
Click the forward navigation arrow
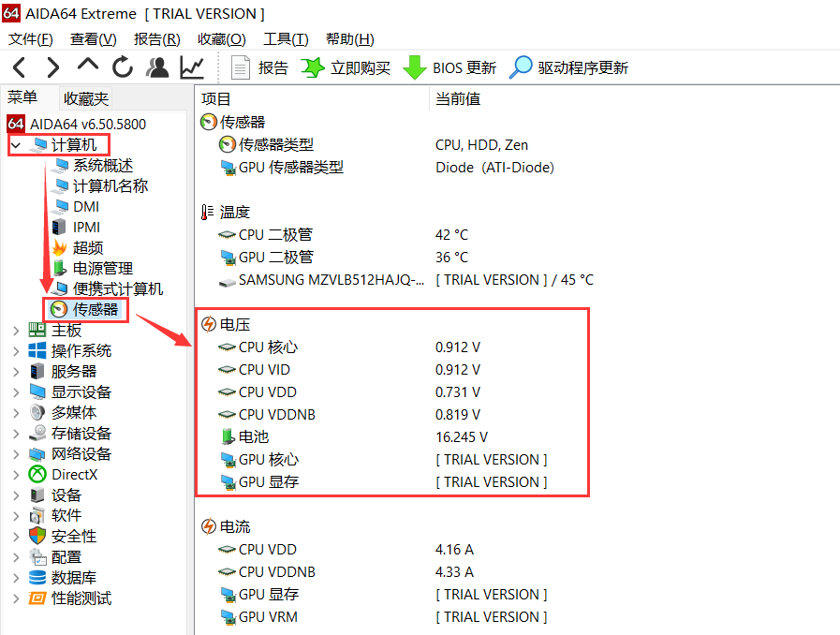53,66
